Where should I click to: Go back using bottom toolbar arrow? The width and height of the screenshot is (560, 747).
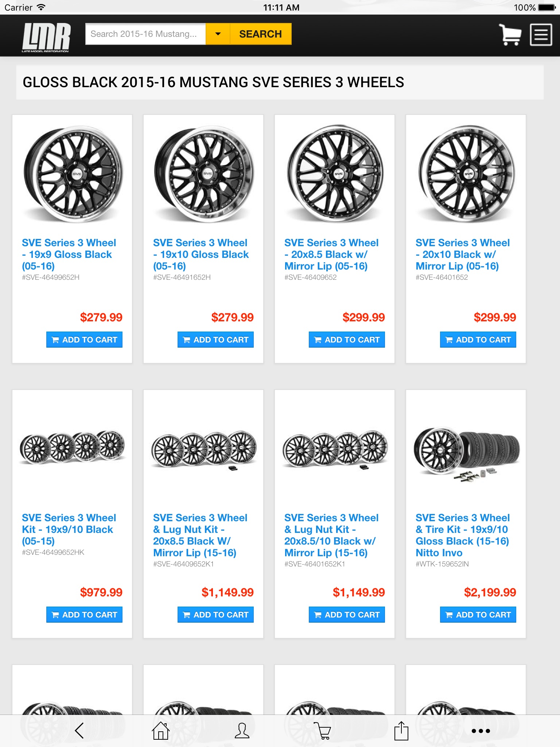tap(79, 731)
